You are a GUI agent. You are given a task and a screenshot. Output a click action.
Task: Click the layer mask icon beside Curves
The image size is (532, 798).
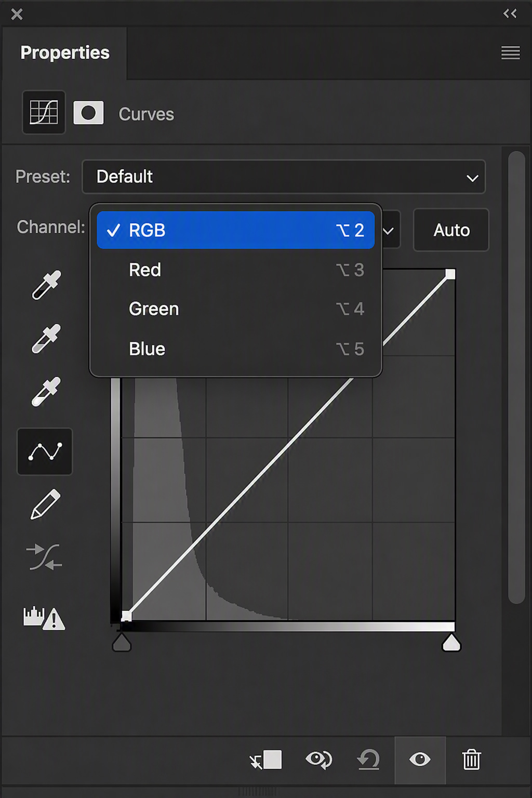click(x=88, y=113)
